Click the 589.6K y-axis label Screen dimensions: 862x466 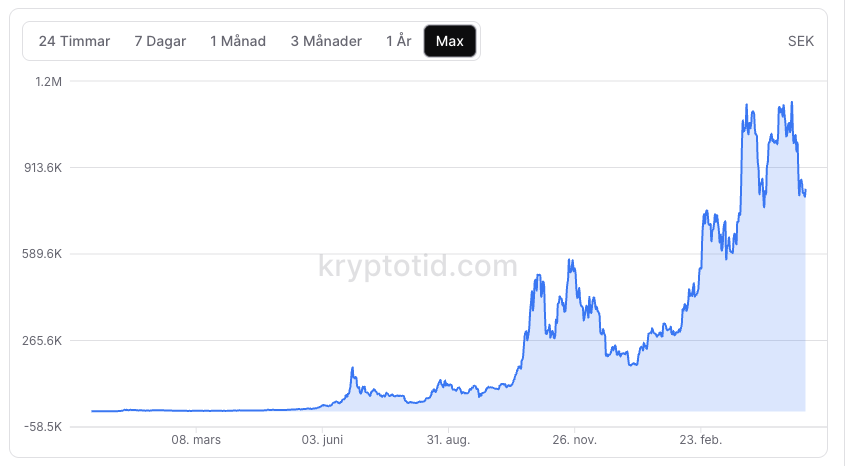click(x=43, y=254)
